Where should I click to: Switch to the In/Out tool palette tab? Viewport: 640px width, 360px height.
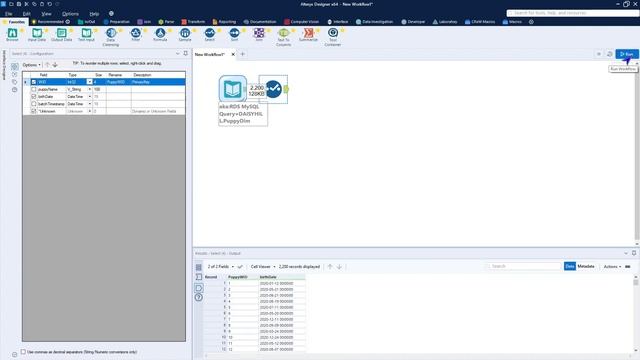click(87, 22)
